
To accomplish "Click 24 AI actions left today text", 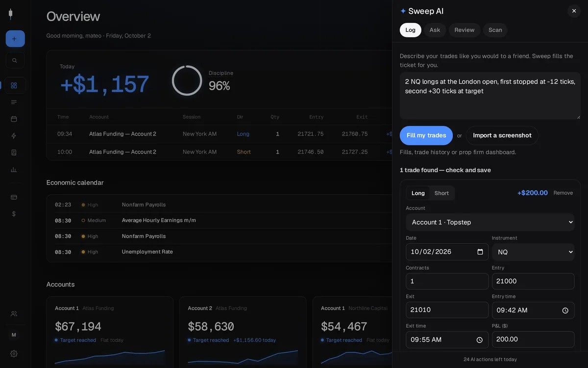I will (490, 359).
